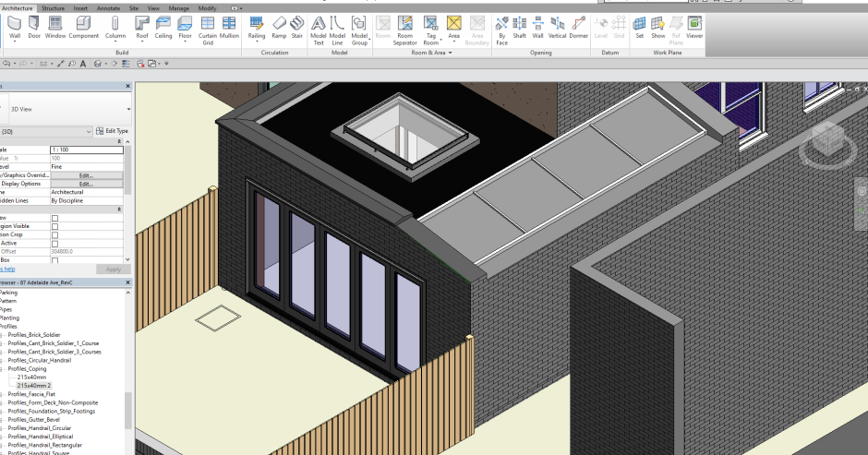The height and width of the screenshot is (455, 868).
Task: Toggle the 'Active' row checkbox
Action: coord(54,244)
